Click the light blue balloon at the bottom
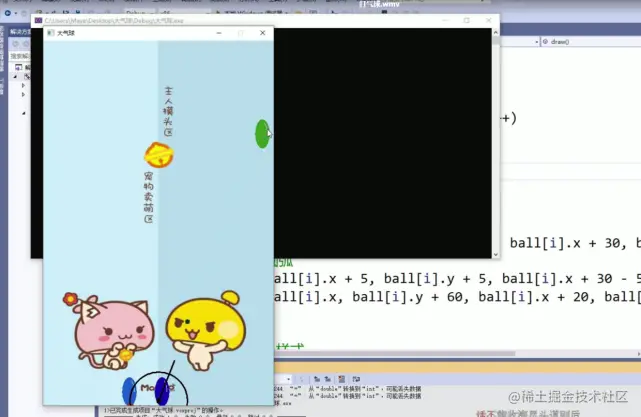The height and width of the screenshot is (417, 641). [x=129, y=391]
